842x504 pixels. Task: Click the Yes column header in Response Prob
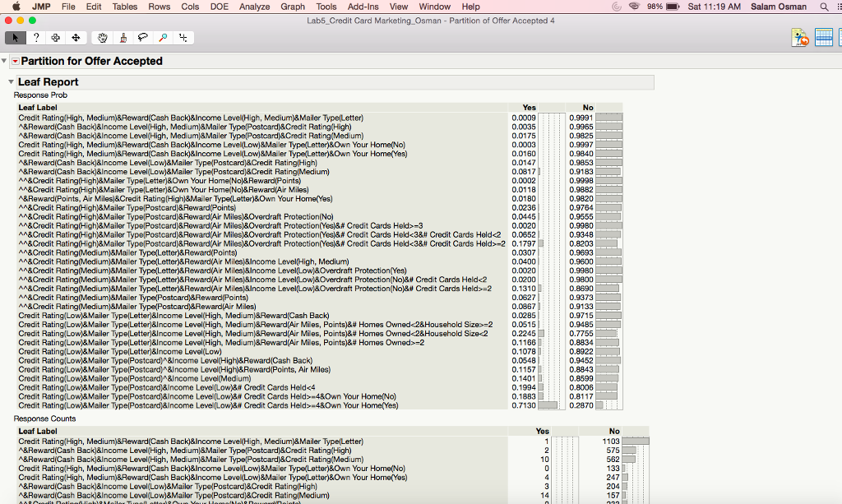tap(529, 108)
